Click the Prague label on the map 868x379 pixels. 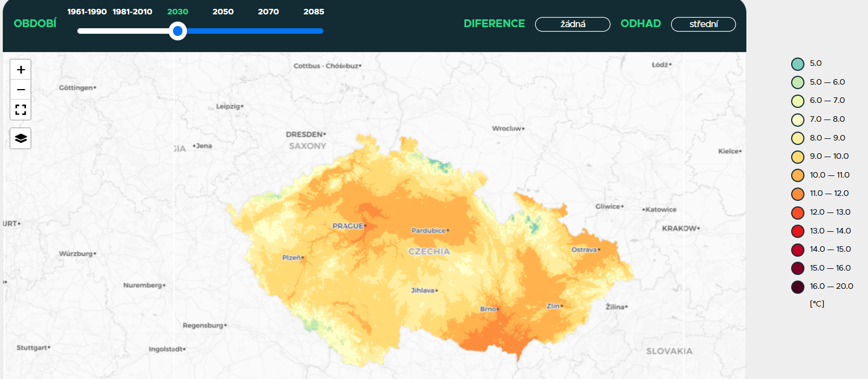point(348,226)
